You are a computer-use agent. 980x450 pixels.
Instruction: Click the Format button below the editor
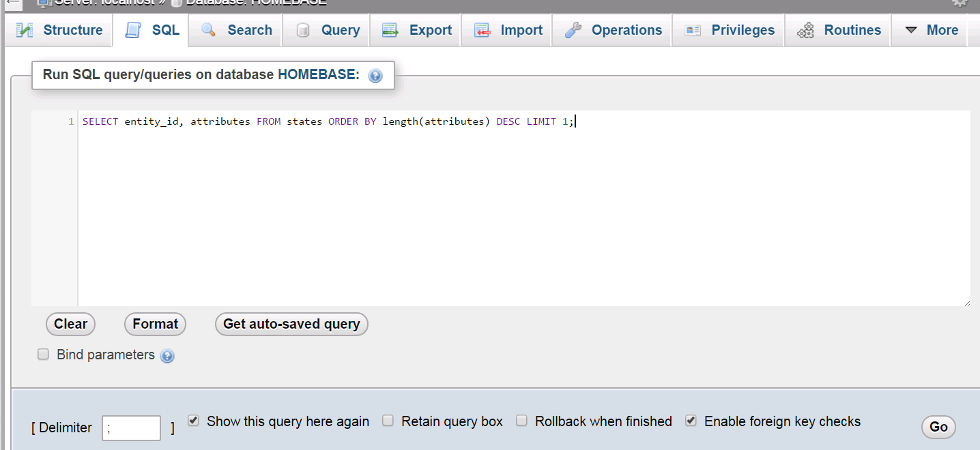[x=155, y=324]
